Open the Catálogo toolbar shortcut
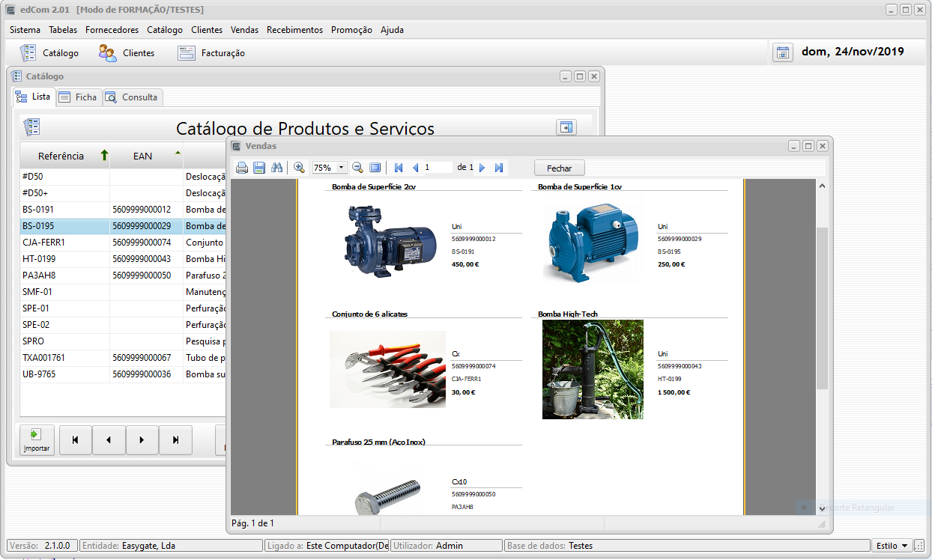932x560 pixels. [x=49, y=53]
